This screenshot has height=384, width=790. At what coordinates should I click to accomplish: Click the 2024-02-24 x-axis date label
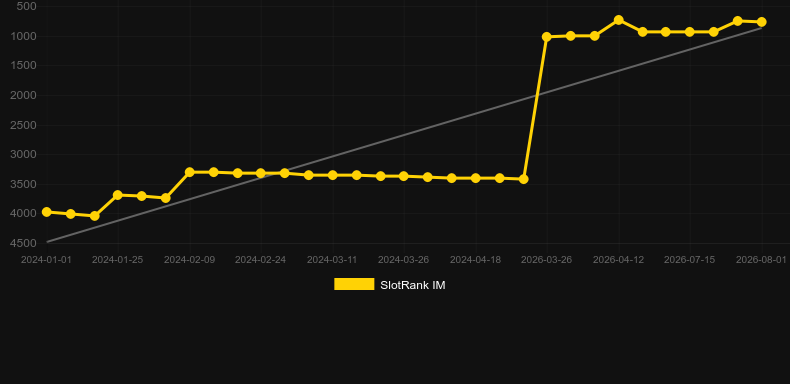point(260,260)
